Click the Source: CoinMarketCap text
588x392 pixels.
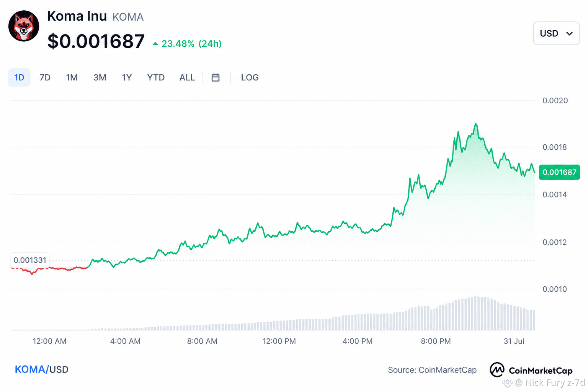click(432, 370)
